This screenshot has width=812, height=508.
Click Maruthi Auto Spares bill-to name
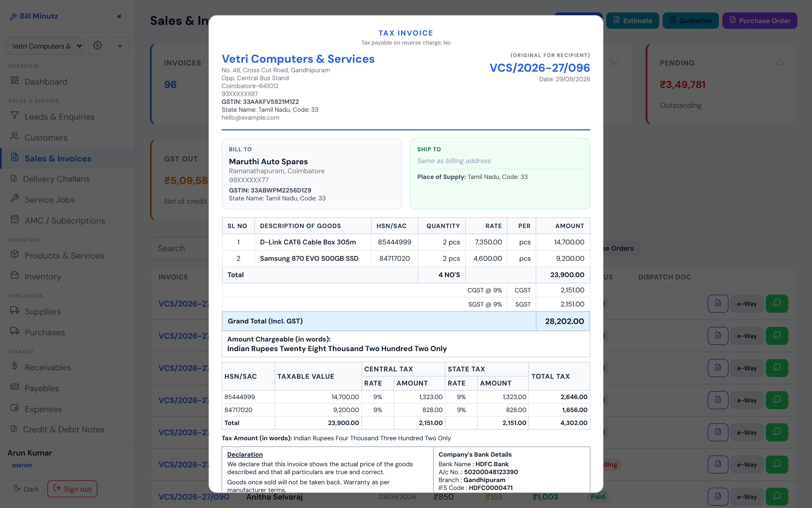(x=268, y=162)
